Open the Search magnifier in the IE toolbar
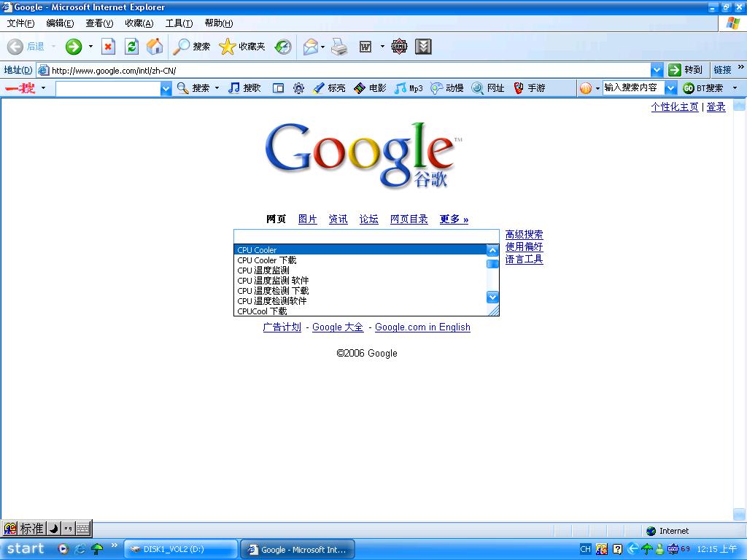Image resolution: width=747 pixels, height=560 pixels. pos(192,46)
